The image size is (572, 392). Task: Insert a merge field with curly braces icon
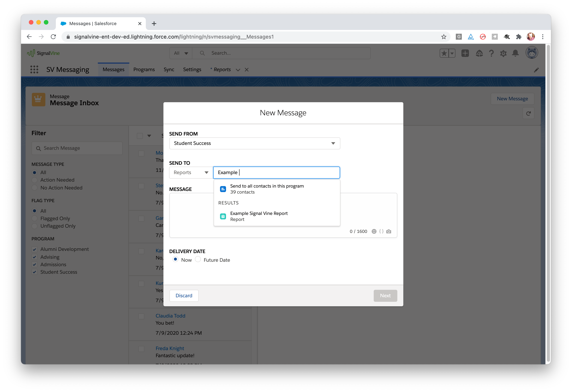381,231
